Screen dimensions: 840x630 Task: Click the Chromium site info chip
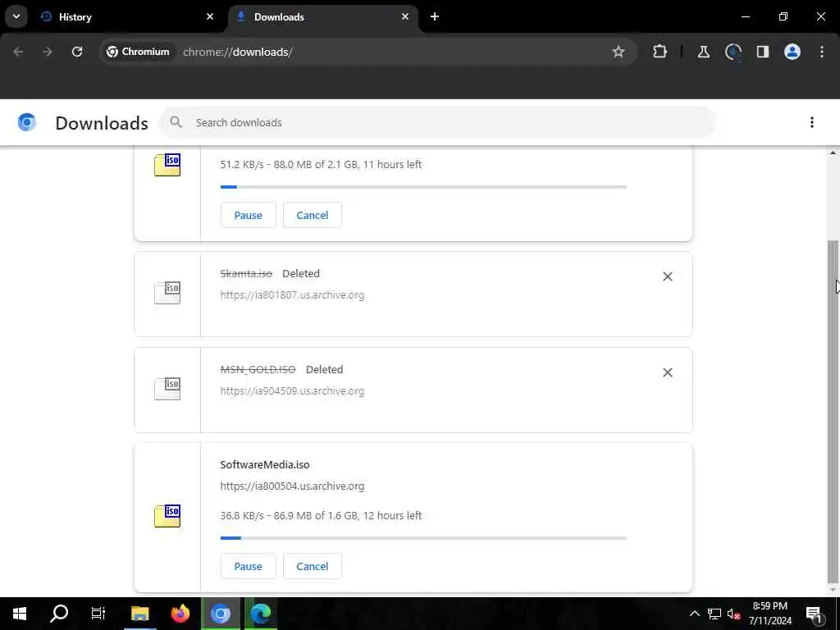(138, 52)
